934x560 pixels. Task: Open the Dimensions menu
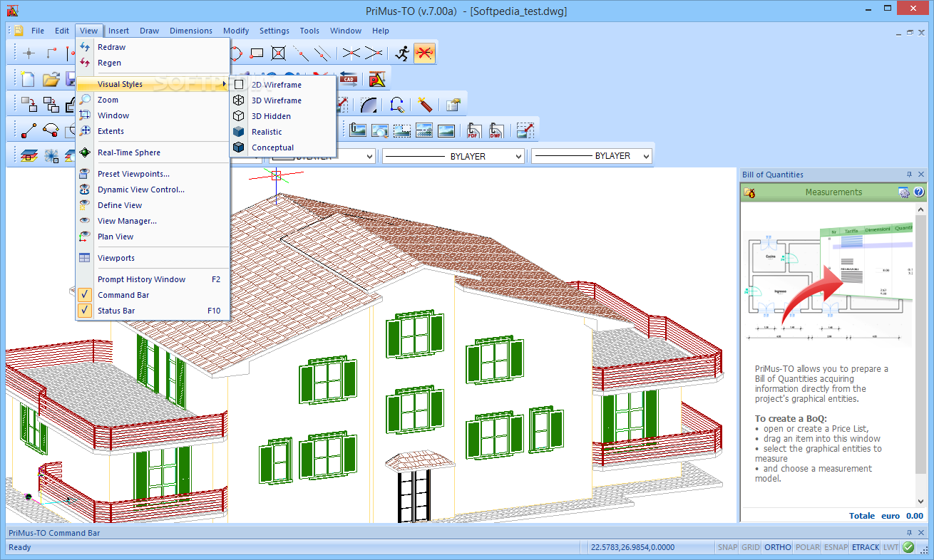(191, 31)
